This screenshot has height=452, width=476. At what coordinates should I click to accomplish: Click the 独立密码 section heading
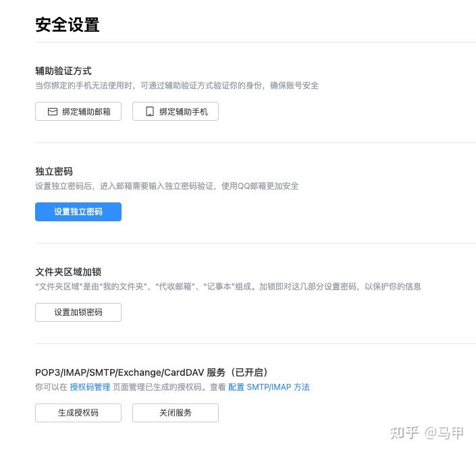click(54, 171)
